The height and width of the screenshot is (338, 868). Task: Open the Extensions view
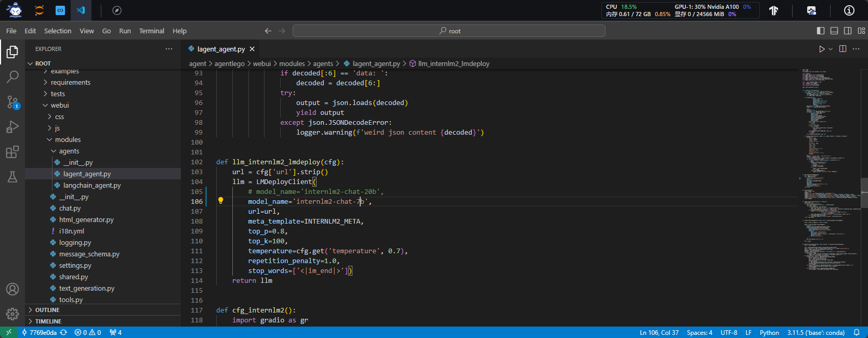click(12, 152)
